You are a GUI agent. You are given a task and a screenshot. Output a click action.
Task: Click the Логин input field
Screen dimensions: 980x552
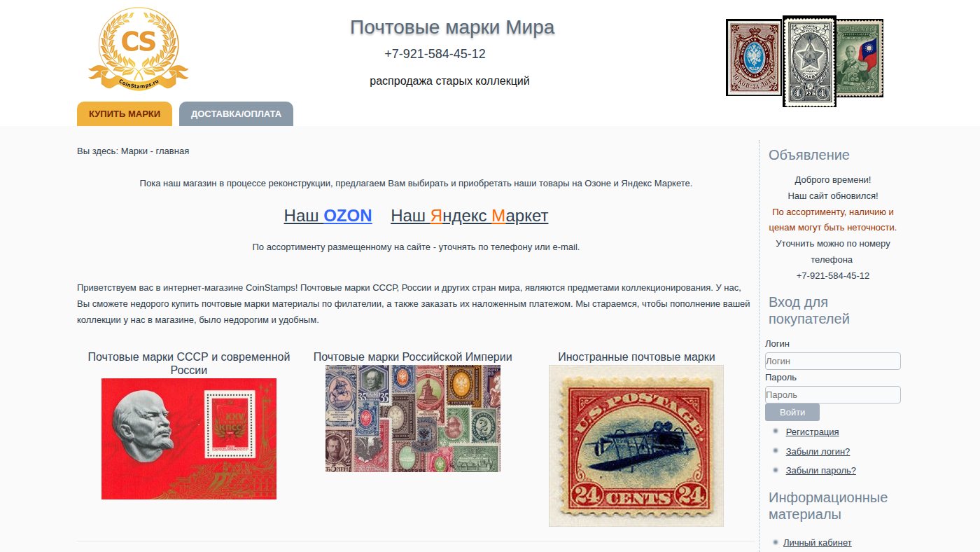coord(833,361)
